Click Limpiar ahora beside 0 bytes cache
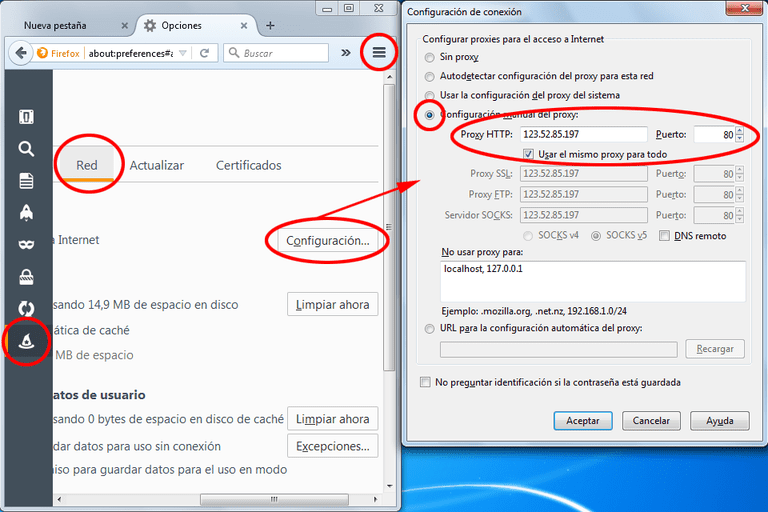This screenshot has height=512, width=768. pos(333,419)
